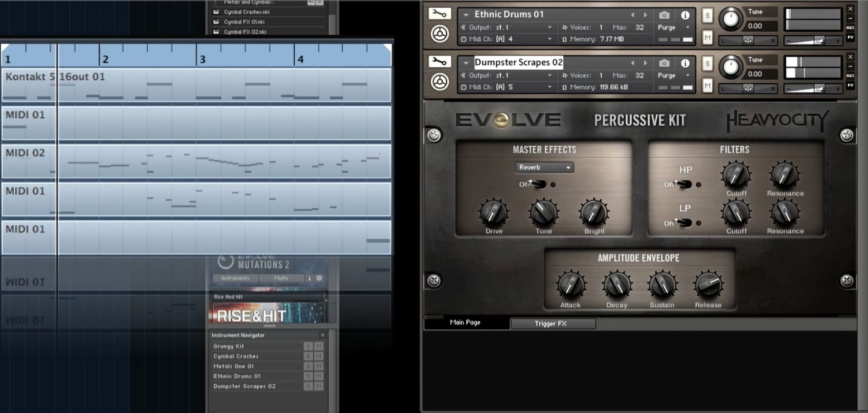Open the Reverb effect type dropdown
Viewport: 868px width, 413px height.
[545, 167]
